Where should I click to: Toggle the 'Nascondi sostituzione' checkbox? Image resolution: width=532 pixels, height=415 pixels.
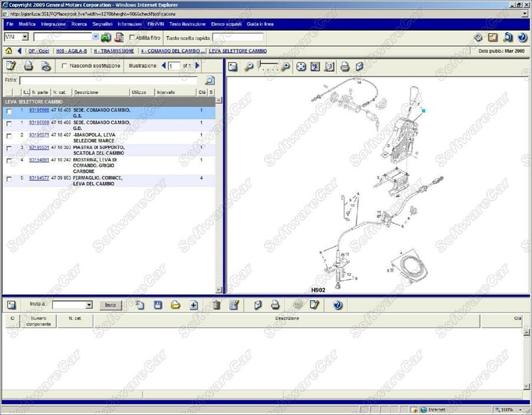click(65, 66)
